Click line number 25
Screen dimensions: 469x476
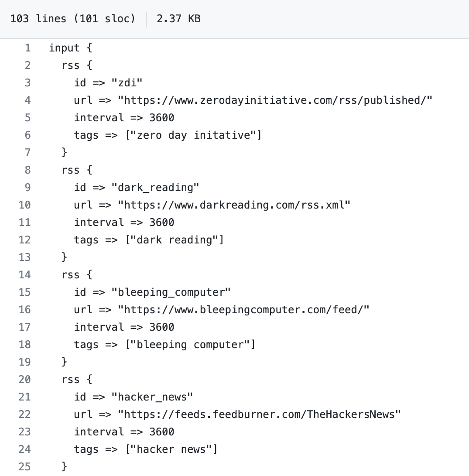tap(24, 466)
